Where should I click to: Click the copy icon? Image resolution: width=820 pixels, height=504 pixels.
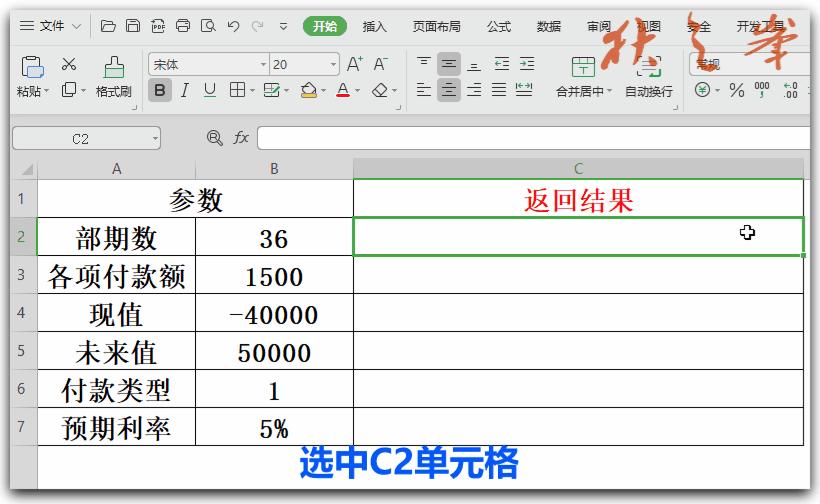69,90
